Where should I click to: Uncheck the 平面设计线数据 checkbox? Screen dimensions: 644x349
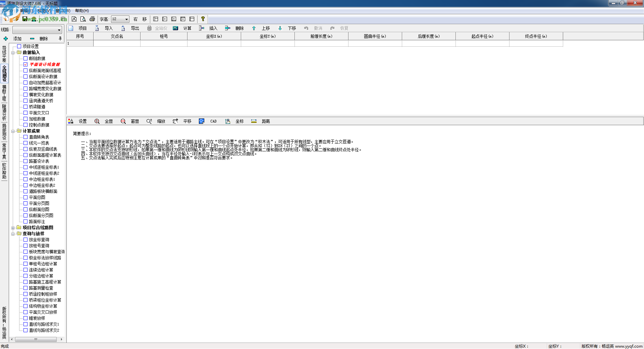(25, 64)
